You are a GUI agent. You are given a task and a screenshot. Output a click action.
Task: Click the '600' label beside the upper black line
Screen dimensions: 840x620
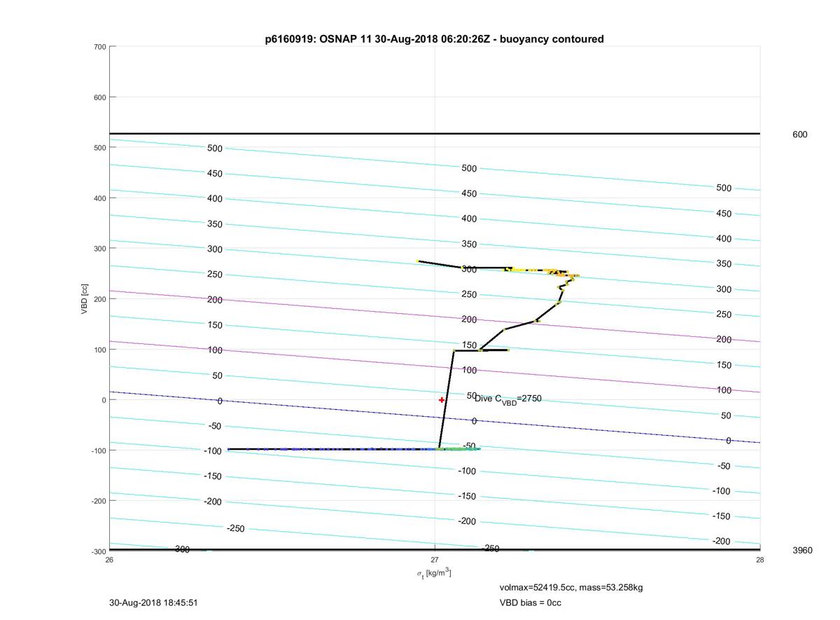point(799,135)
